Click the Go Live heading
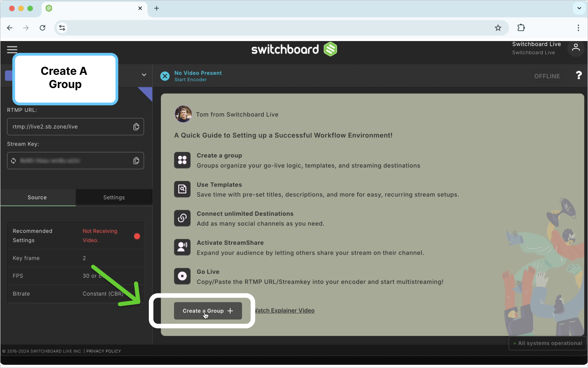Image resolution: width=588 pixels, height=368 pixels. [208, 272]
